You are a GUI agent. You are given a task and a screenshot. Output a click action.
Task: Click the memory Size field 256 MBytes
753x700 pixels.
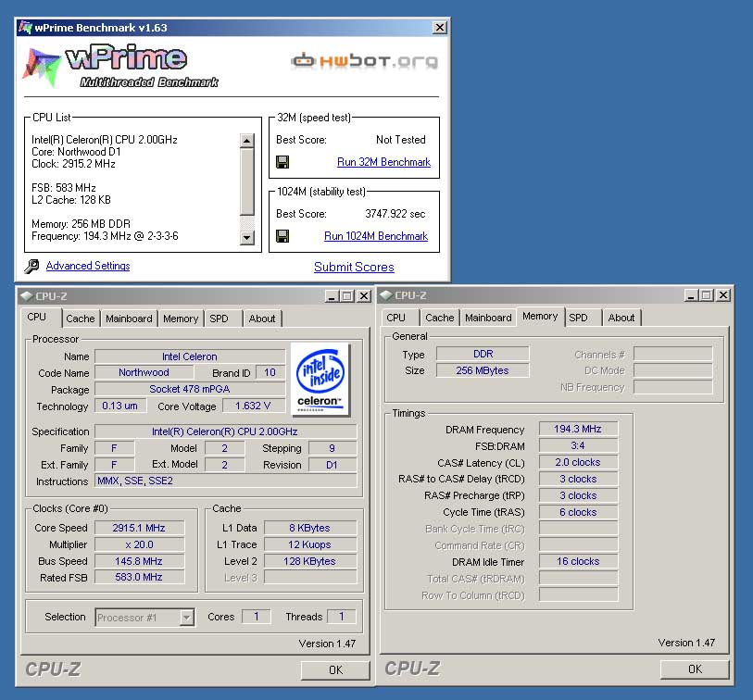pyautogui.click(x=483, y=370)
